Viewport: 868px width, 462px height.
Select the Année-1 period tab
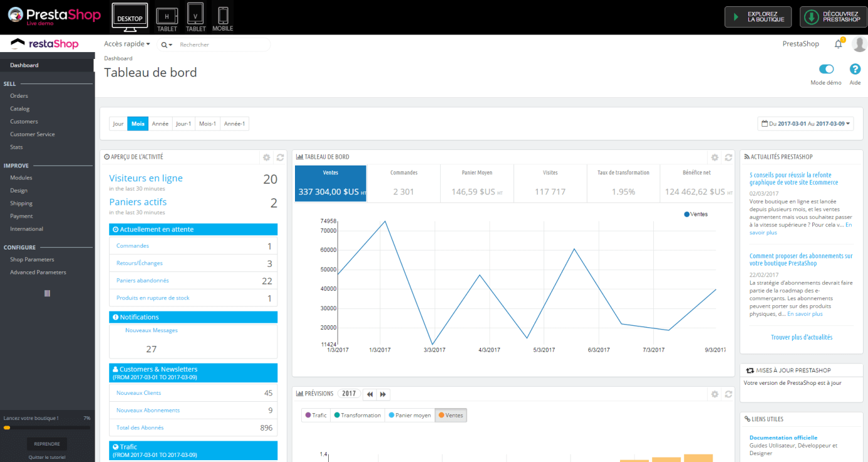[234, 124]
